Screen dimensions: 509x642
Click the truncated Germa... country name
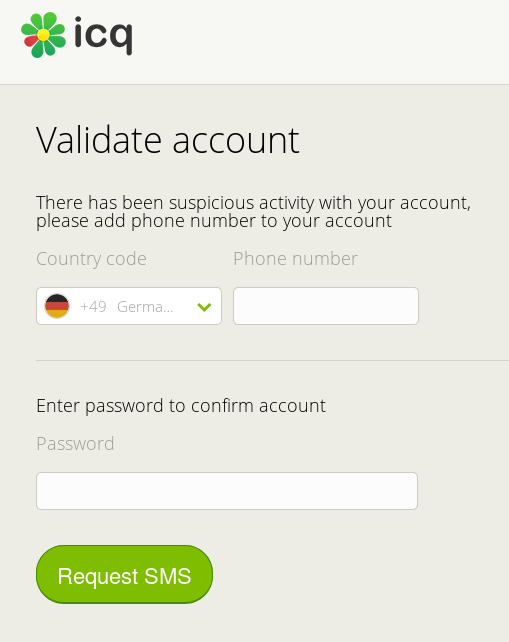[x=145, y=306]
